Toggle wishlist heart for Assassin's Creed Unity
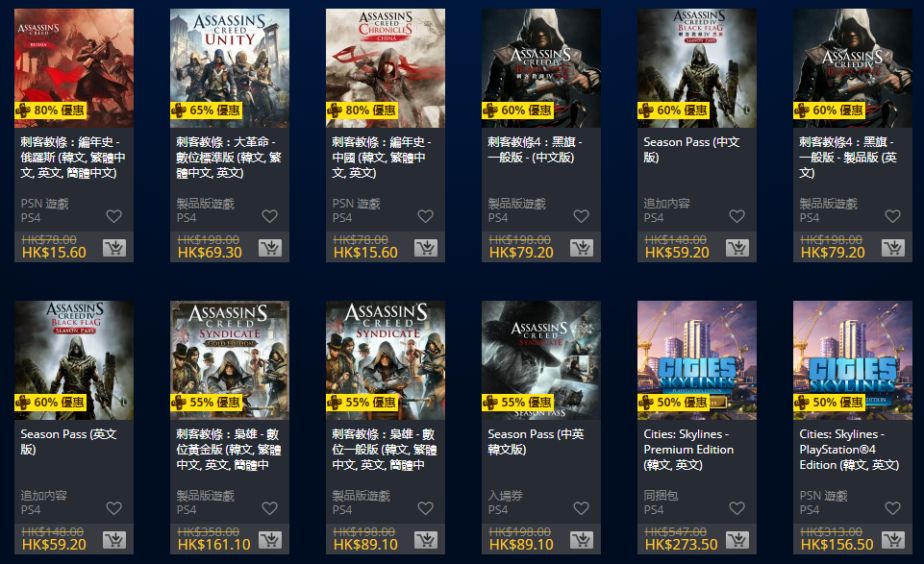924x564 pixels. [x=270, y=216]
